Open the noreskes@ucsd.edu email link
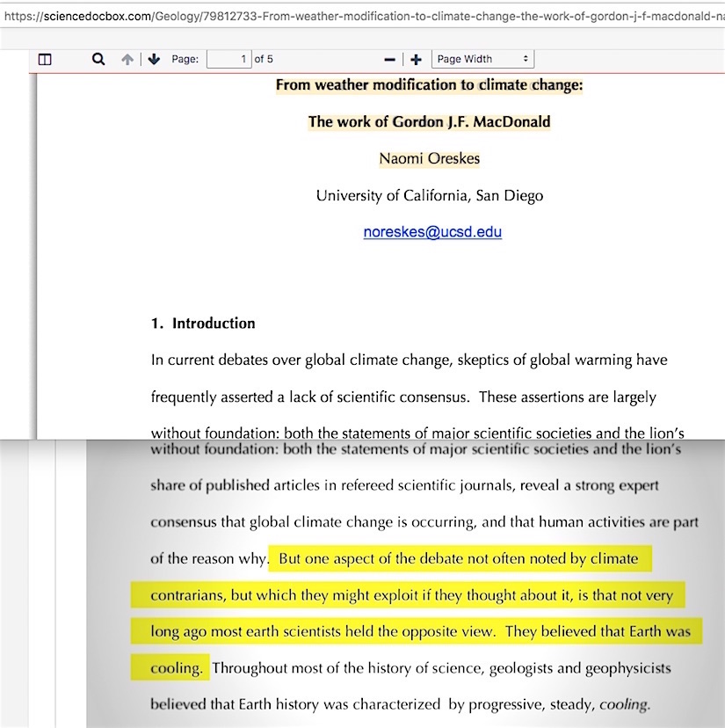 pos(432,233)
